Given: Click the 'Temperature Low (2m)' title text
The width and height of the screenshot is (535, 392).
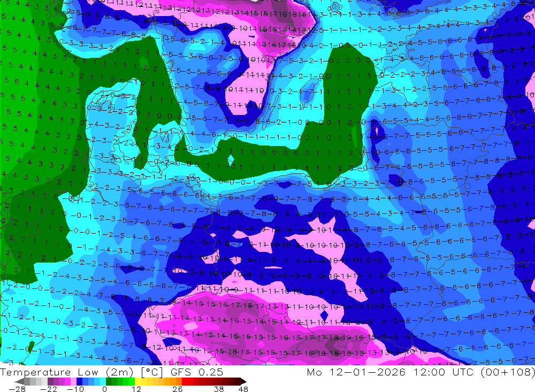Looking at the screenshot, I should click(67, 372).
